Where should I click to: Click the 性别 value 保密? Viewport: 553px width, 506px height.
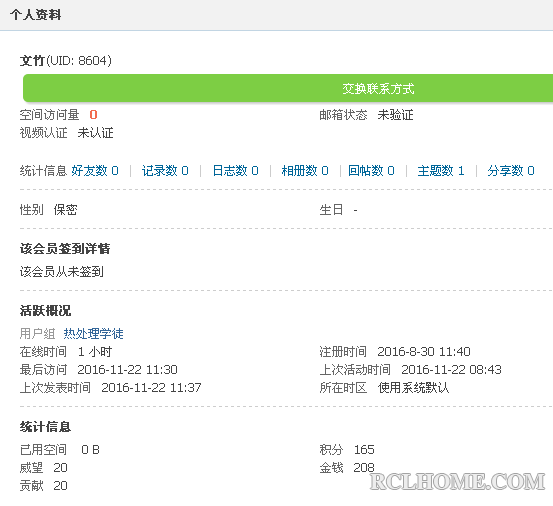pyautogui.click(x=66, y=210)
